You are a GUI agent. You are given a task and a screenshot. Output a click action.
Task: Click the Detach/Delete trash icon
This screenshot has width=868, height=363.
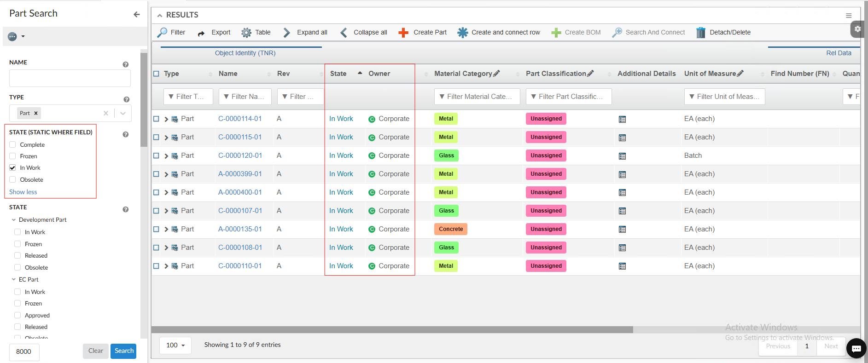(700, 33)
